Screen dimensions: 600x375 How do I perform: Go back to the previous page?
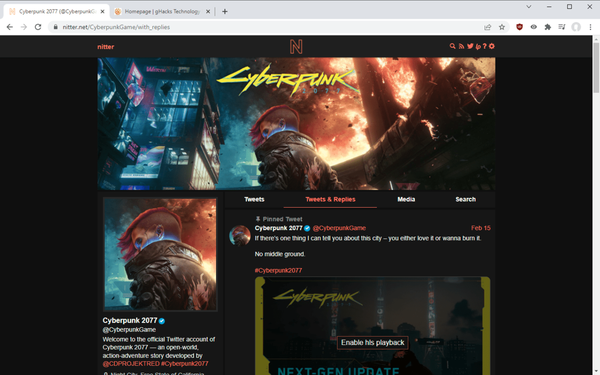tap(10, 27)
